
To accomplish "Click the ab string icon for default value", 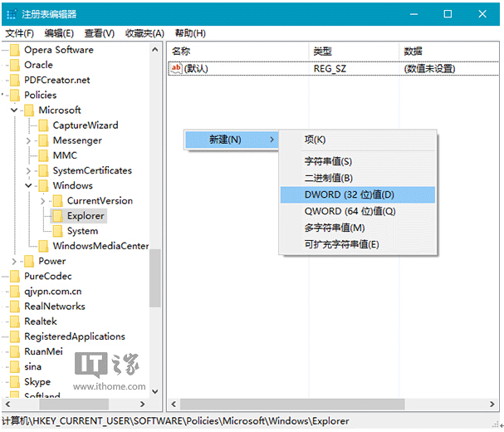I will point(176,68).
